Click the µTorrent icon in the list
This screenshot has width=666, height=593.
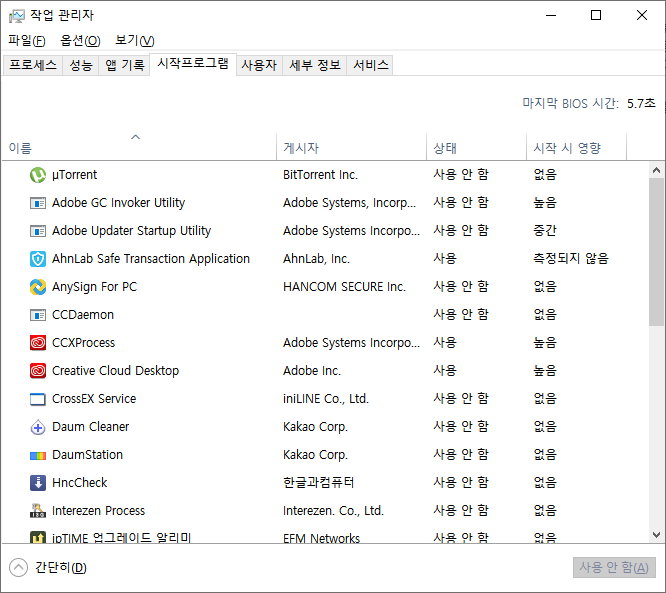pyautogui.click(x=38, y=175)
